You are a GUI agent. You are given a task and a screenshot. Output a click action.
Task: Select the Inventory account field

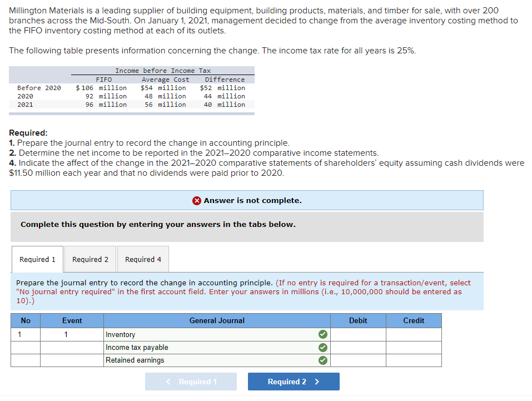point(217,334)
